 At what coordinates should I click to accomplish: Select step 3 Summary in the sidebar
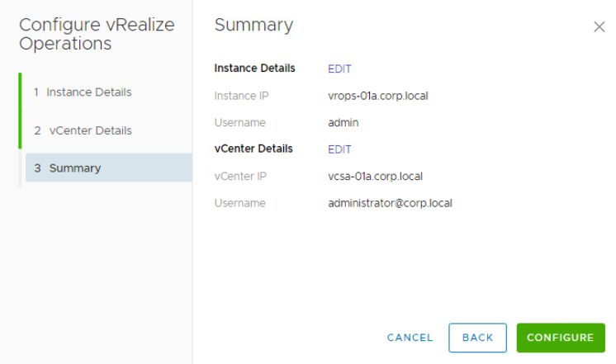point(74,168)
